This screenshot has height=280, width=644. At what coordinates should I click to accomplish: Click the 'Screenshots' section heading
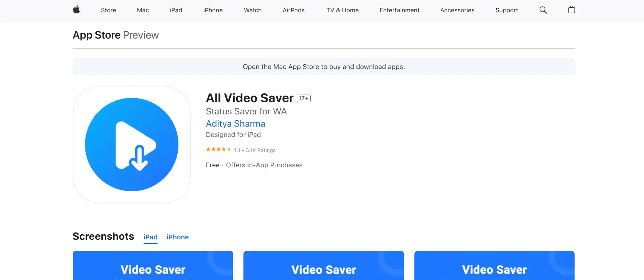point(103,236)
